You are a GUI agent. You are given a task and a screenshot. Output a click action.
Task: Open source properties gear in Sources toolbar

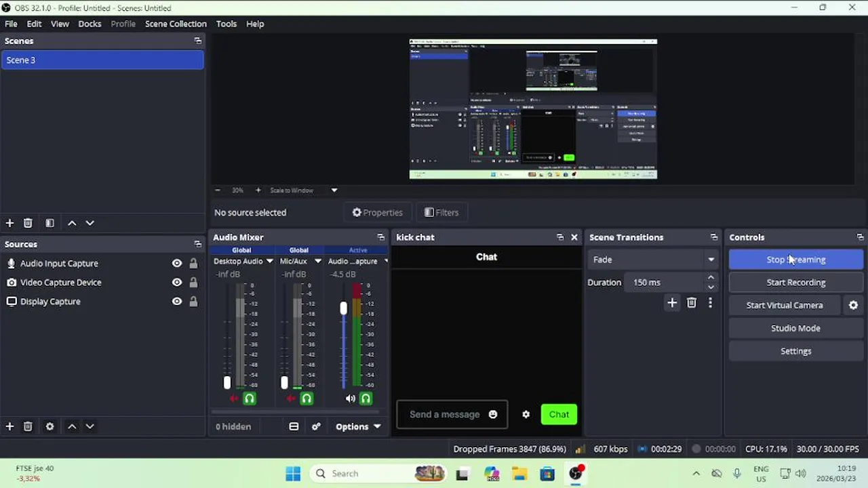[x=50, y=426]
